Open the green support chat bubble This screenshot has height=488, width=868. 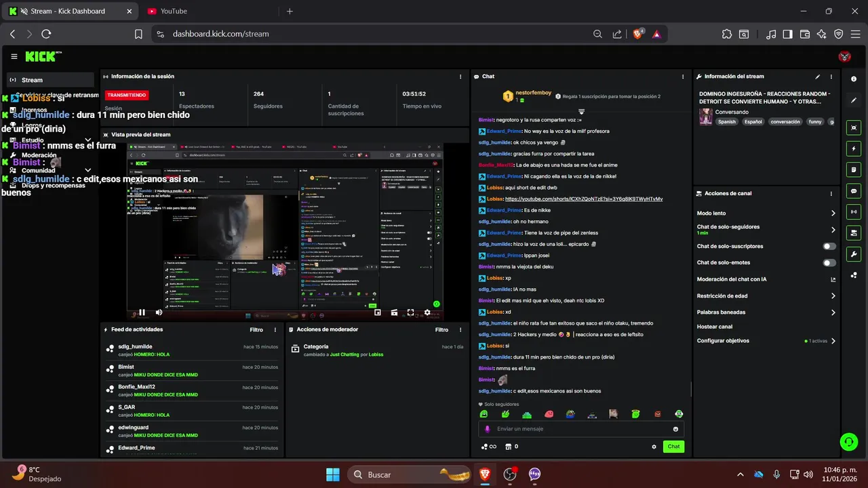848,442
